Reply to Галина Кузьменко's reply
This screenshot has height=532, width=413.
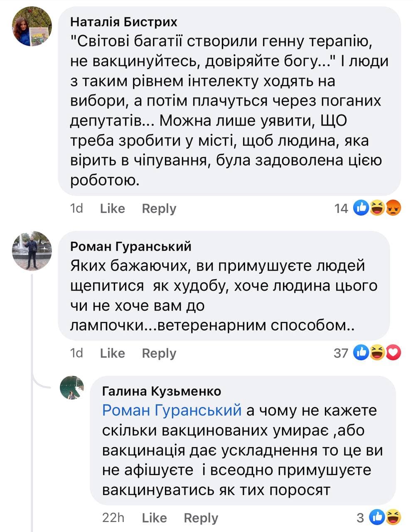tap(201, 518)
